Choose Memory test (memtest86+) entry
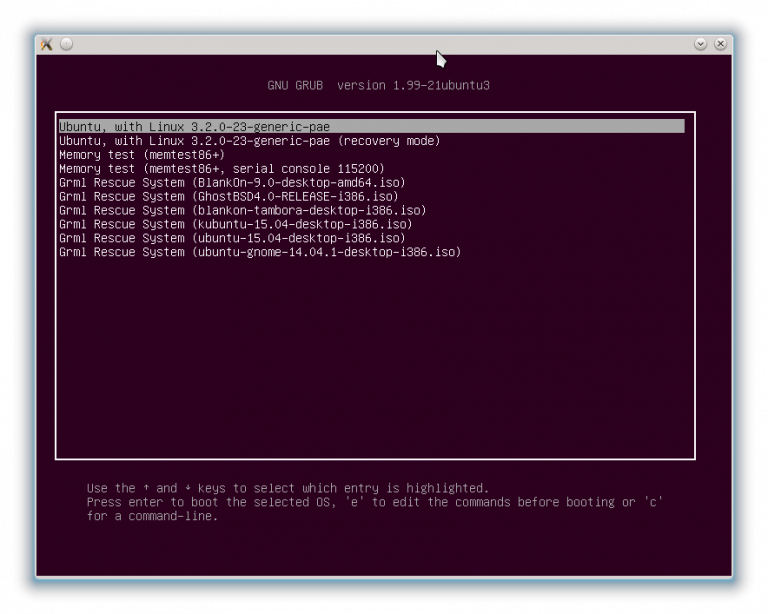This screenshot has height=614, width=768. click(142, 155)
